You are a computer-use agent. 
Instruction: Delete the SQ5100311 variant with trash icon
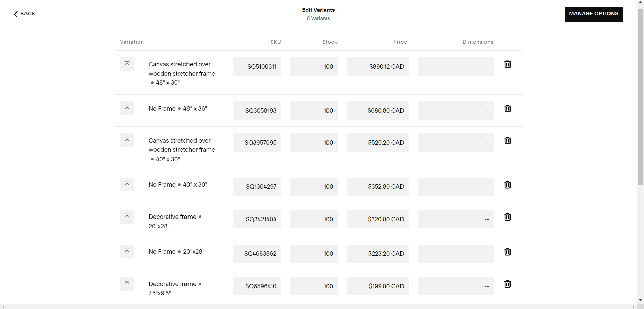(507, 64)
